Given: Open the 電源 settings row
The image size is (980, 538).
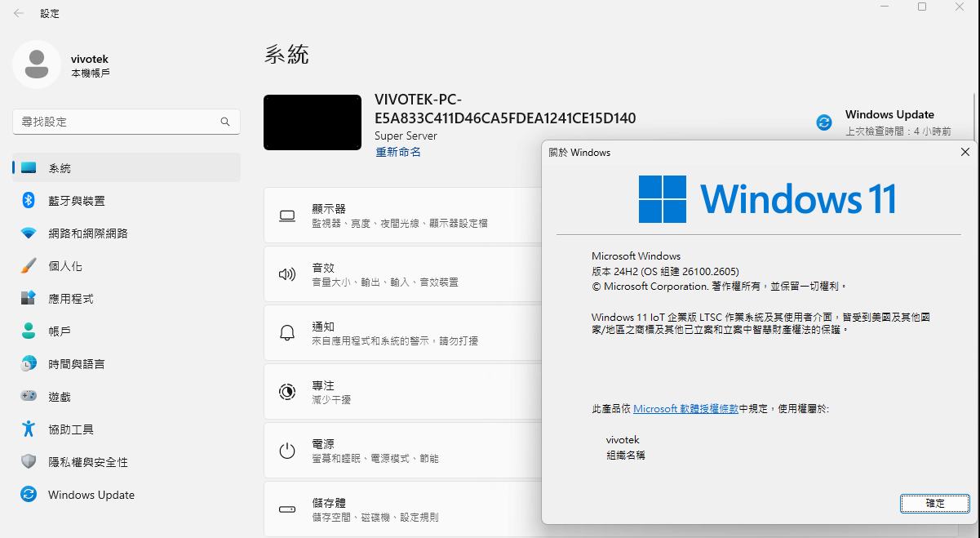Looking at the screenshot, I should click(x=403, y=451).
